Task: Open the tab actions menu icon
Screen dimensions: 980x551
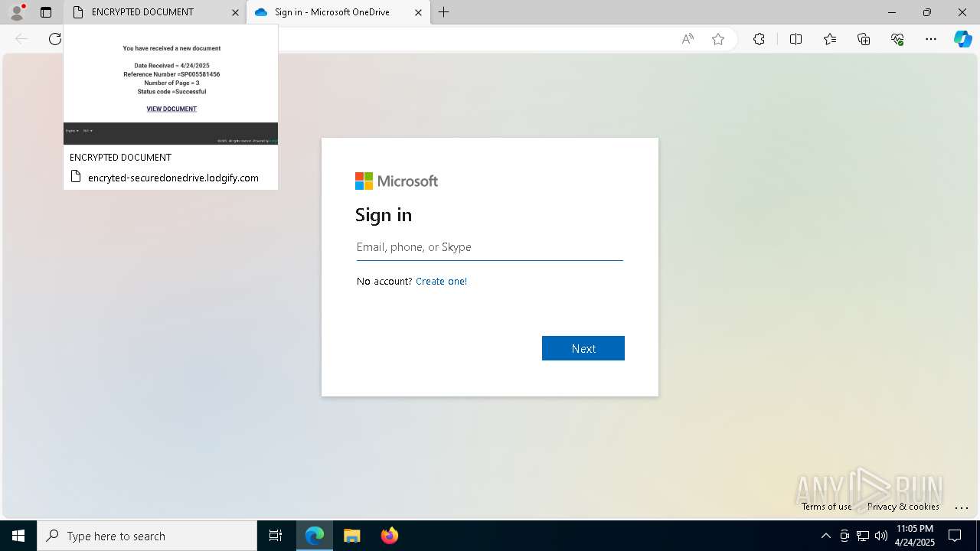Action: [x=46, y=12]
